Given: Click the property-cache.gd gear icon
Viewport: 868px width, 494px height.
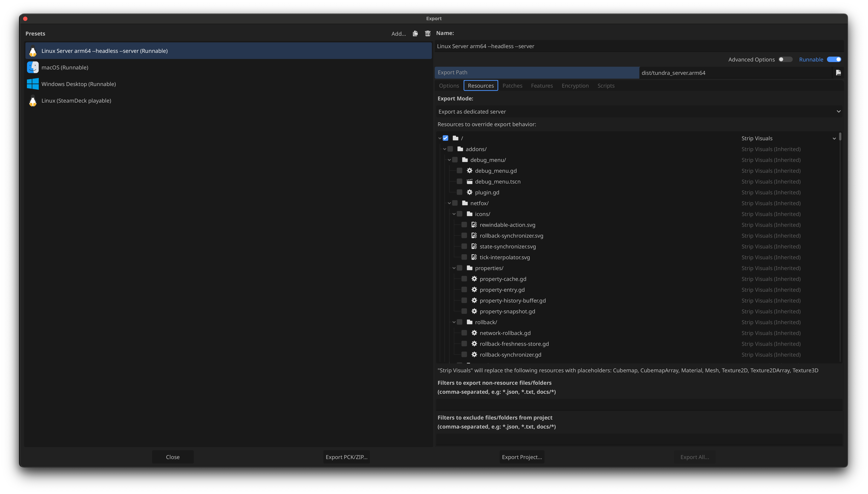Looking at the screenshot, I should tap(474, 279).
